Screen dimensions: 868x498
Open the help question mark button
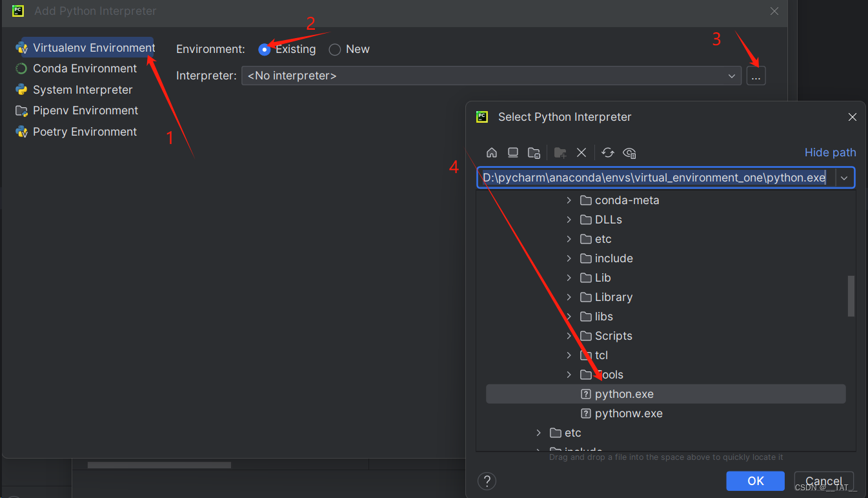(x=487, y=481)
